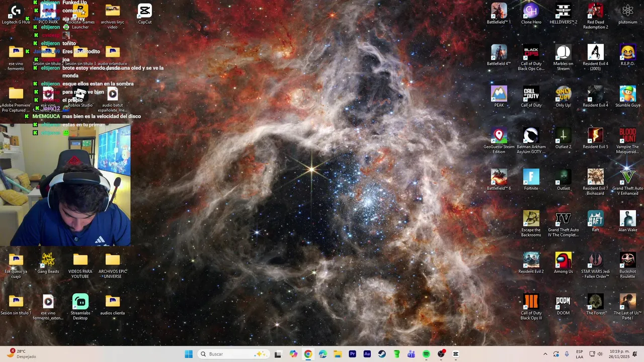Open Microsoft Edge from the taskbar
This screenshot has width=644, height=362.
pos(323,354)
